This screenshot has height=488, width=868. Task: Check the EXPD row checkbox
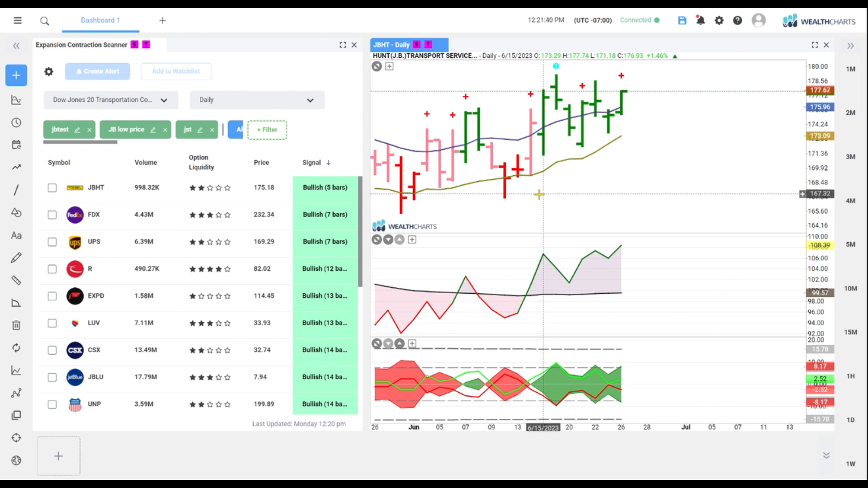tap(52, 296)
